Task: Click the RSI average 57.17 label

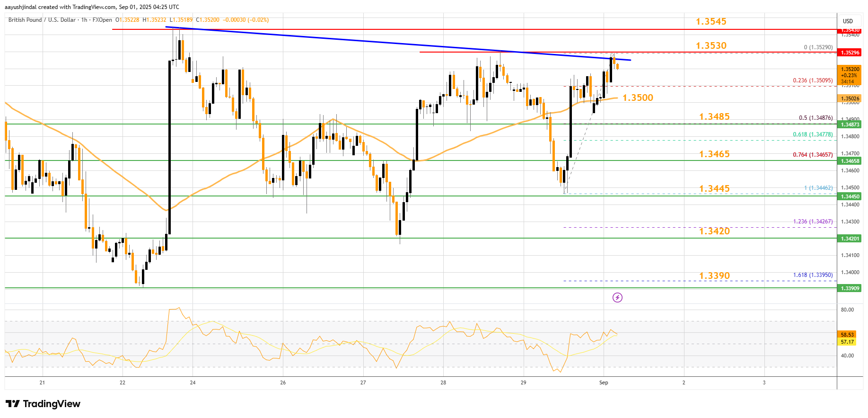Action: 847,342
